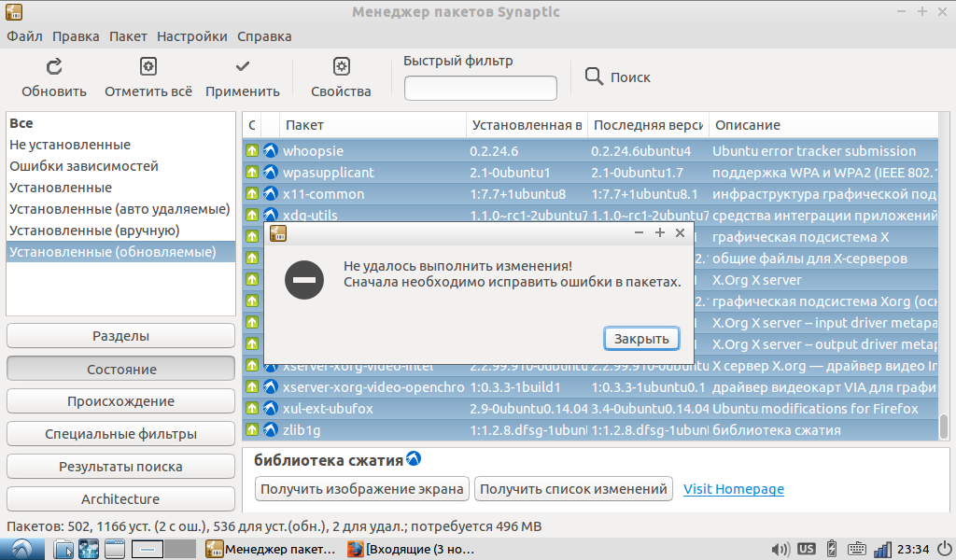Open the taskbar start menu icon
The image size is (956, 560).
click(22, 549)
